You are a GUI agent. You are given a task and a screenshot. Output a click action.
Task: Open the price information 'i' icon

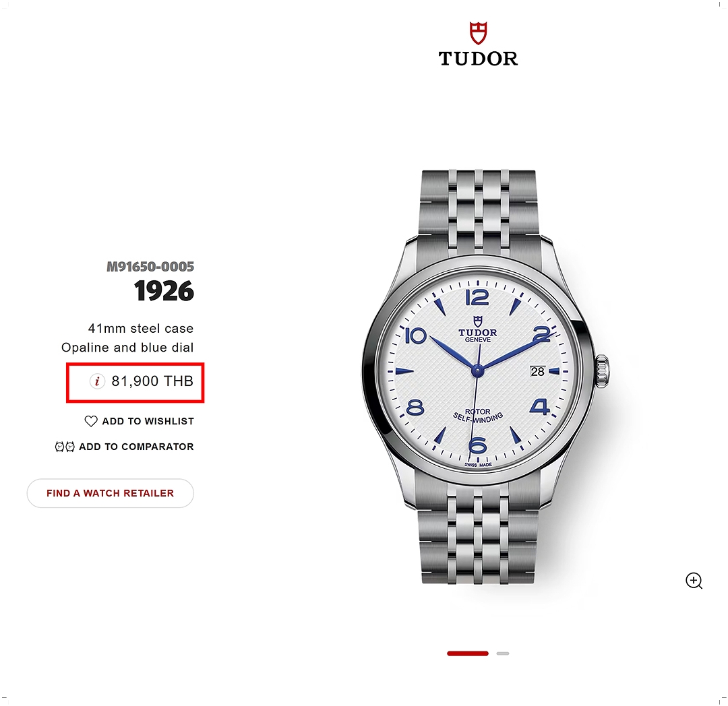97,381
